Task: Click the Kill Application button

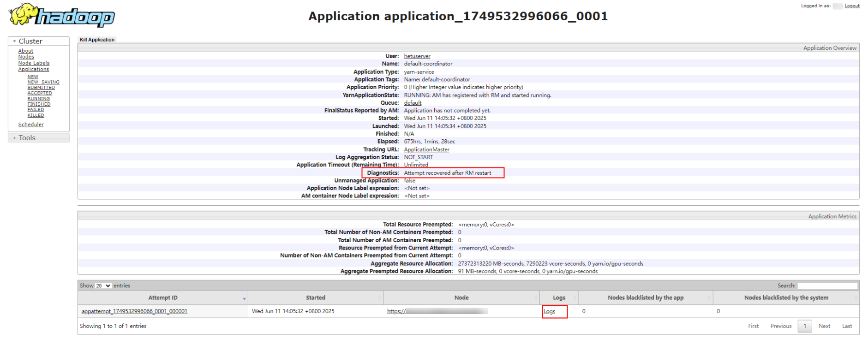Action: [97, 40]
